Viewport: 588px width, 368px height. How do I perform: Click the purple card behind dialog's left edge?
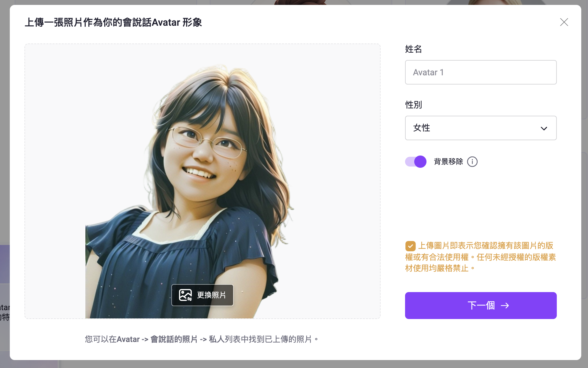click(x=5, y=264)
